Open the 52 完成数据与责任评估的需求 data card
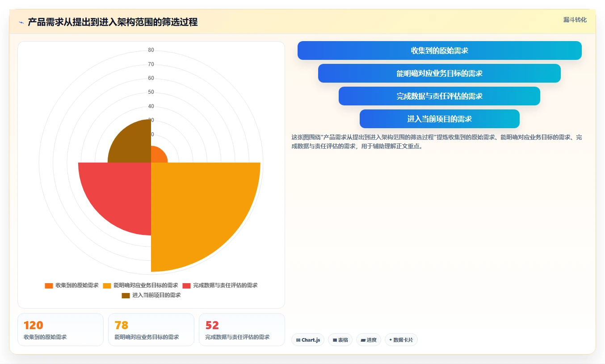605x364 pixels. click(242, 330)
